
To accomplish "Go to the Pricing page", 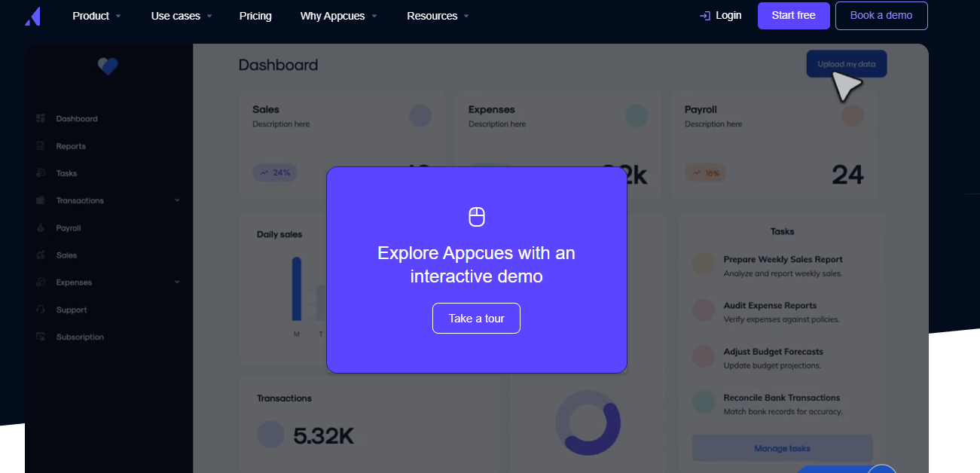I will [x=255, y=16].
